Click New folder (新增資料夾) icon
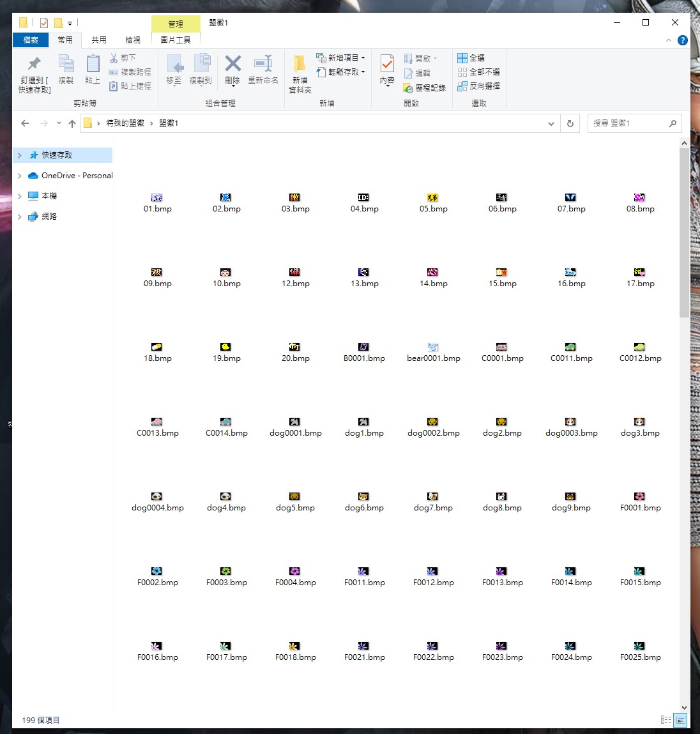 pyautogui.click(x=300, y=64)
